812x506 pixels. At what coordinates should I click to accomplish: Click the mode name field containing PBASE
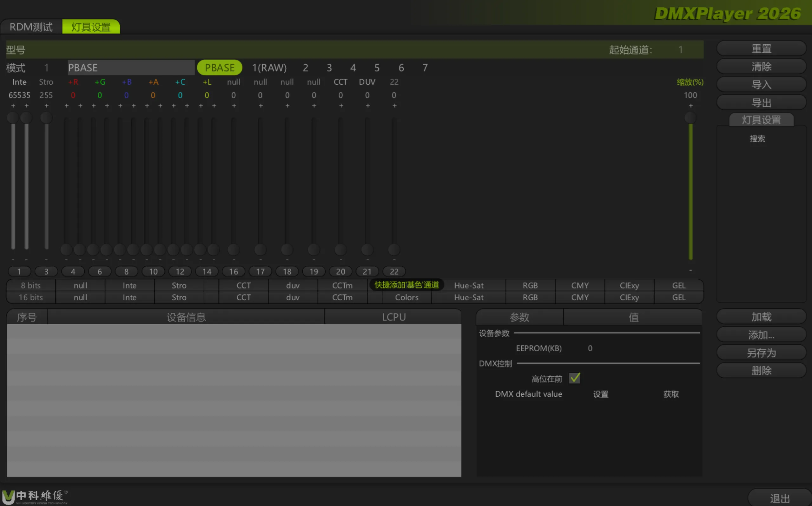(x=131, y=68)
